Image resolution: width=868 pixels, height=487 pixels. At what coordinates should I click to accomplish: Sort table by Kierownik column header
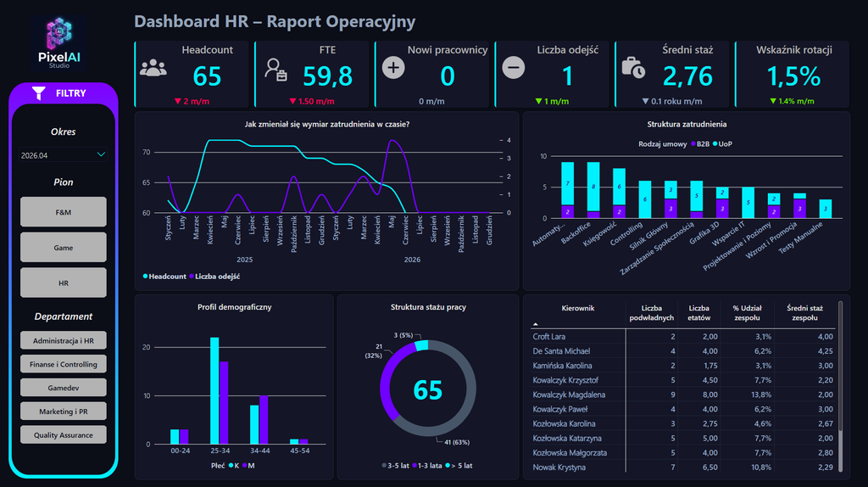pyautogui.click(x=577, y=308)
